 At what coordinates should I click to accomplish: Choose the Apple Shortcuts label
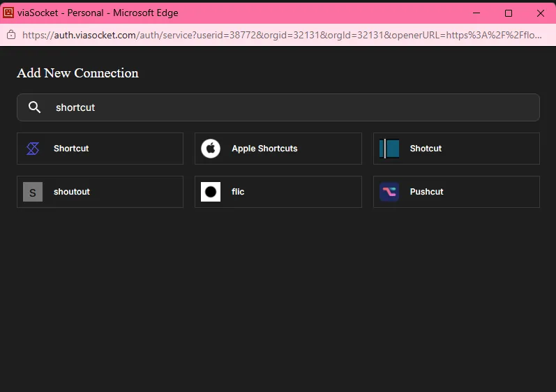(x=264, y=149)
